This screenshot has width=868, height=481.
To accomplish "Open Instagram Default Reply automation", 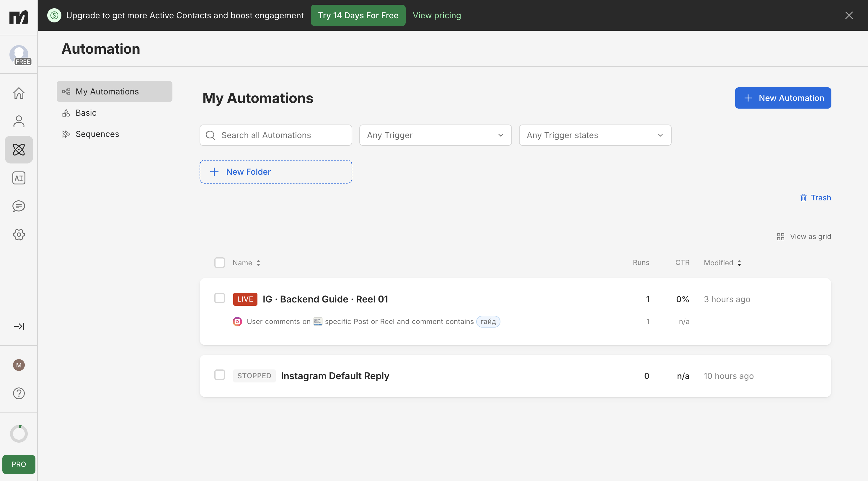I will click(335, 376).
